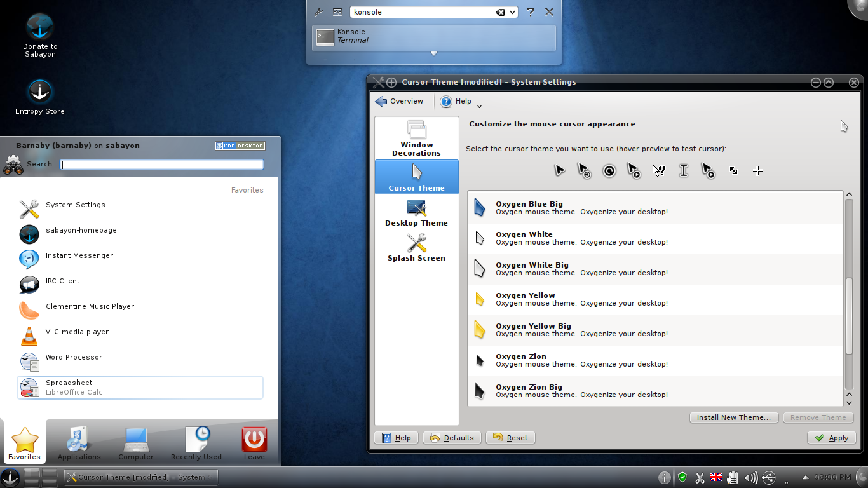Show hidden tray icons arrow
The height and width of the screenshot is (488, 868).
coord(806,477)
